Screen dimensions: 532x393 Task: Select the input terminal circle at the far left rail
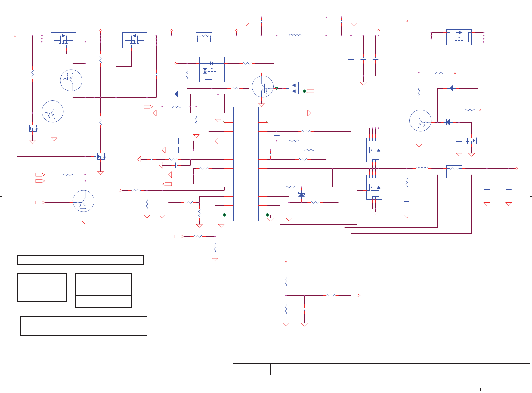pyautogui.click(x=15, y=36)
